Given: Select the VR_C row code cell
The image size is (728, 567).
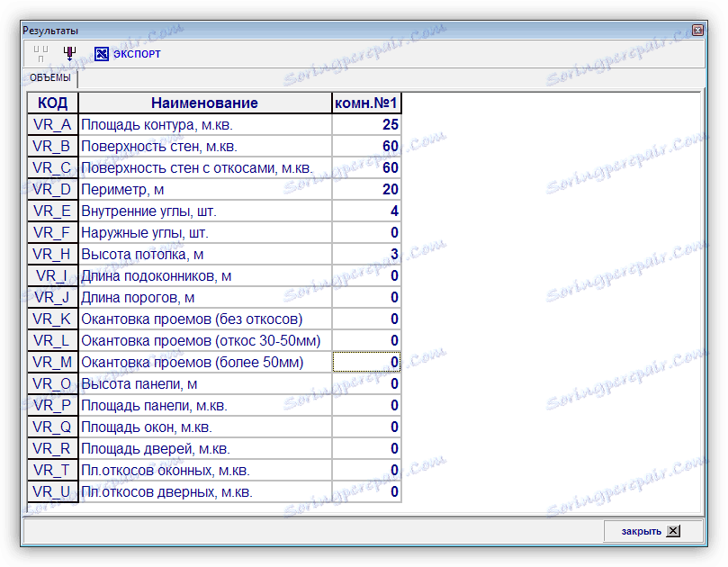Looking at the screenshot, I should pyautogui.click(x=52, y=168).
